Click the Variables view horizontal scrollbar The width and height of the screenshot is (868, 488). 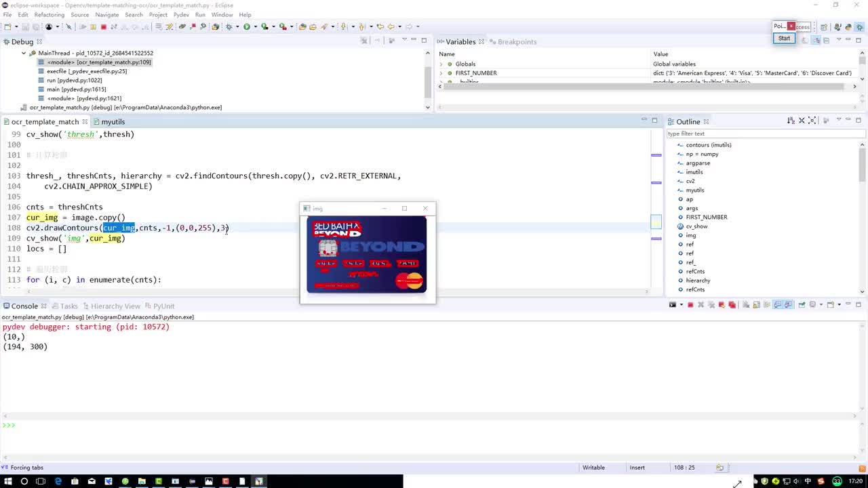coord(646,86)
